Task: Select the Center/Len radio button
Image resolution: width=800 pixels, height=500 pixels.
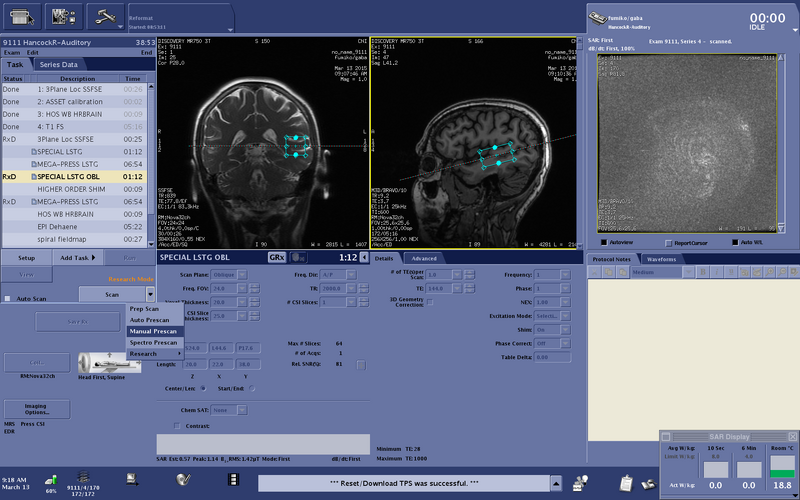Action: [x=203, y=388]
